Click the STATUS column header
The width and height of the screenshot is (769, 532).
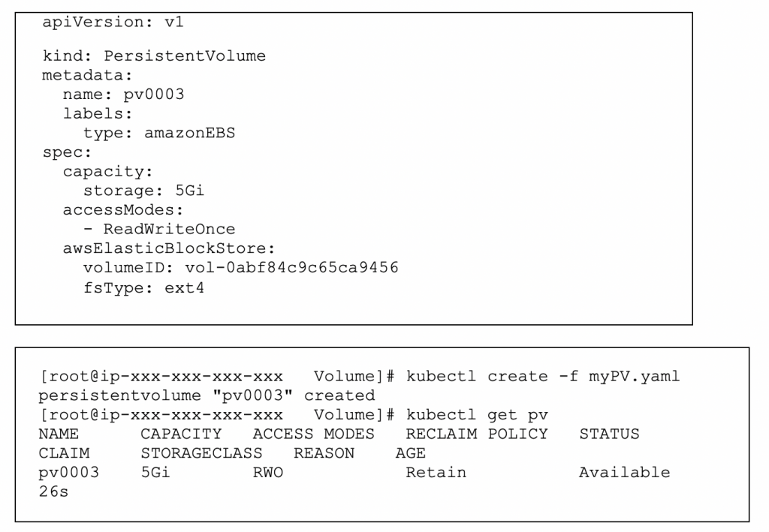[610, 434]
